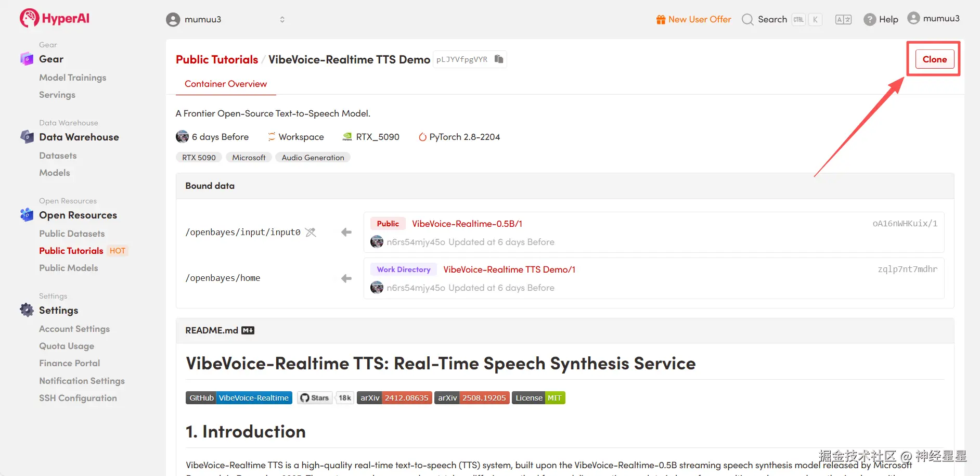980x476 pixels.
Task: Click the ID zqlp7nt7mdhr
Action: (x=908, y=269)
